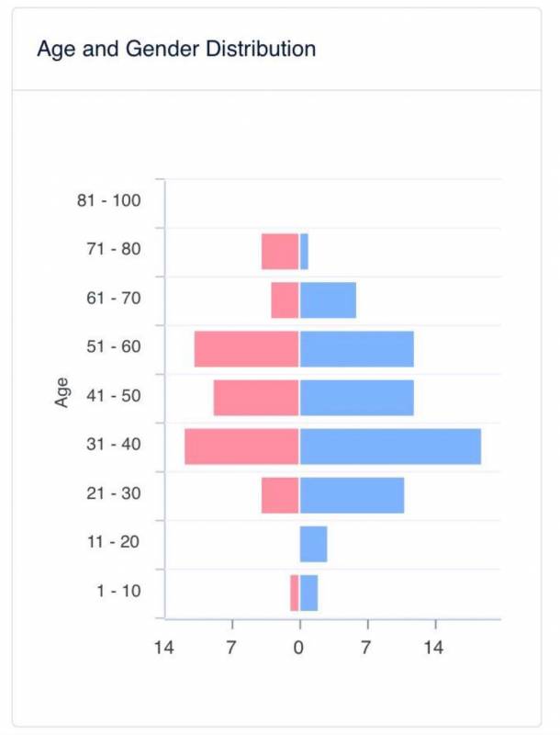Click the blue bar for ages 31 - 40
The height and width of the screenshot is (735, 560).
pos(390,447)
